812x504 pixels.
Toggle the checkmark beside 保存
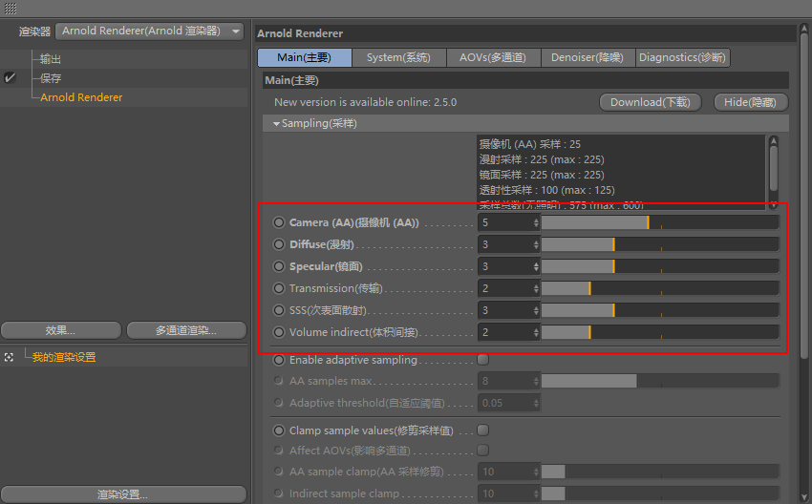click(10, 77)
